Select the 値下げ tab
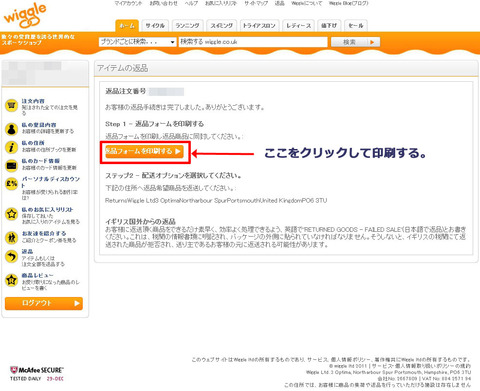Image resolution: width=480 pixels, height=391 pixels. pos(329,26)
